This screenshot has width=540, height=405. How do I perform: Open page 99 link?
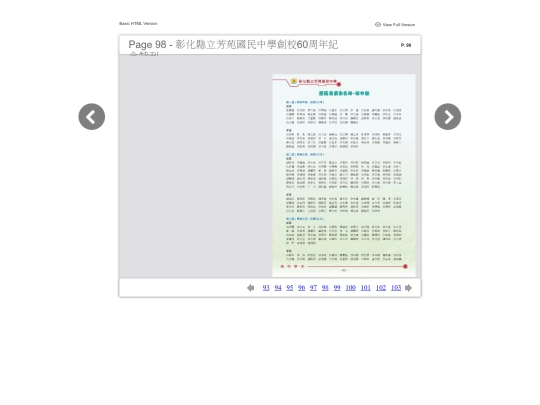pyautogui.click(x=337, y=288)
